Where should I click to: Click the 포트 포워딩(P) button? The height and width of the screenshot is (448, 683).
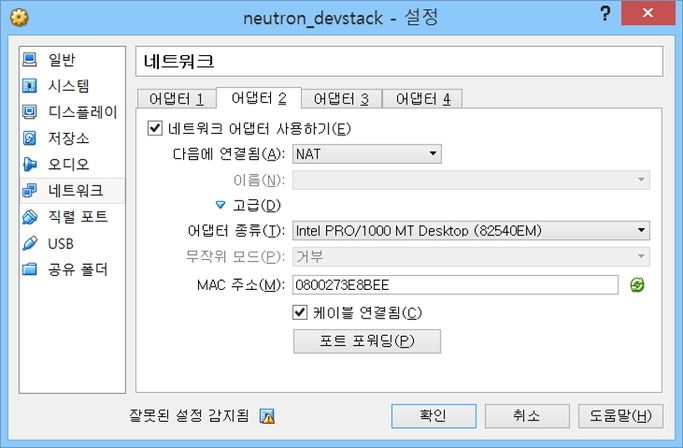(367, 341)
